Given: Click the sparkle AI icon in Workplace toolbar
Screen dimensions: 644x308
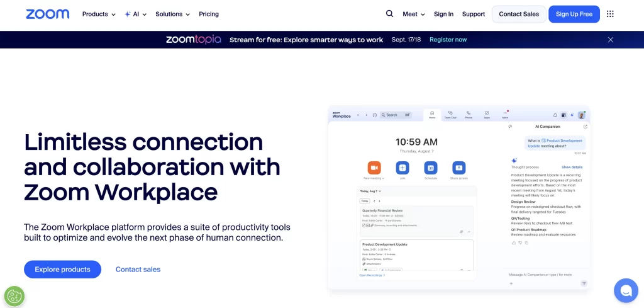Looking at the screenshot, I should pos(572,115).
